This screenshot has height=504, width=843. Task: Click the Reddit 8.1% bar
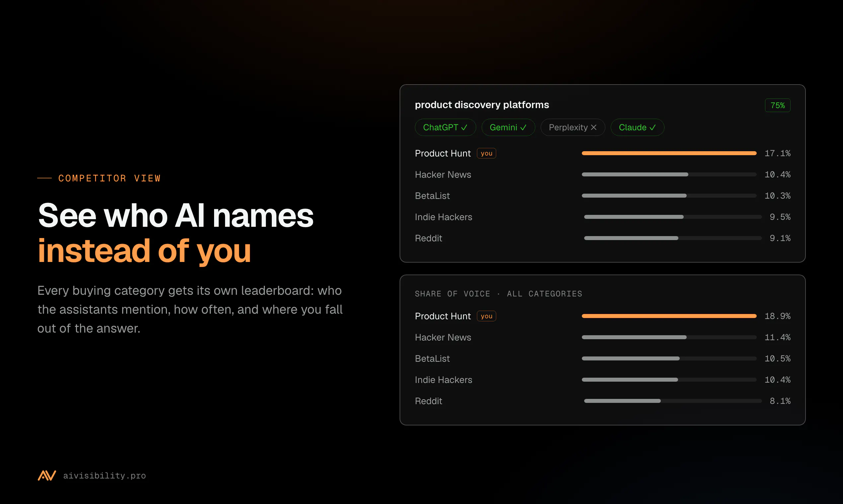[673, 401]
